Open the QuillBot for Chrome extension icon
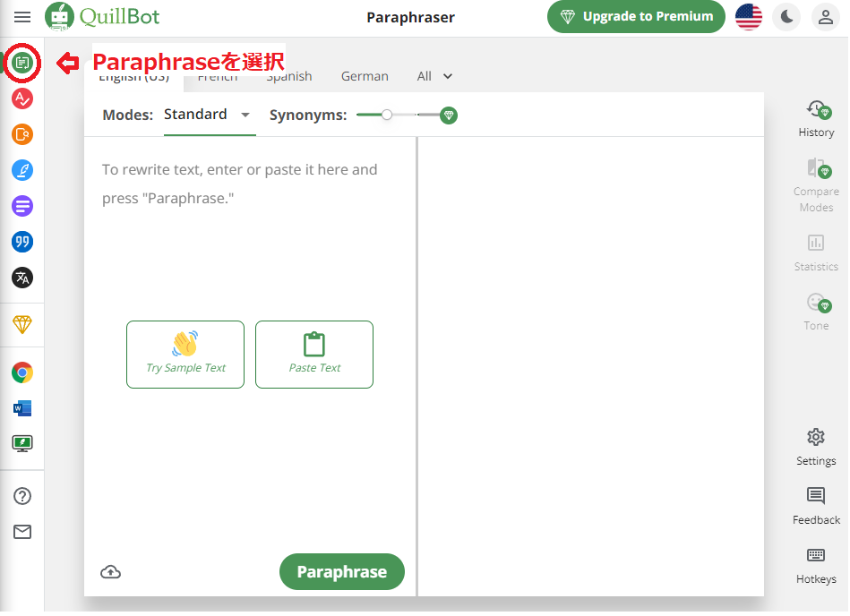The image size is (850, 616). 22,372
